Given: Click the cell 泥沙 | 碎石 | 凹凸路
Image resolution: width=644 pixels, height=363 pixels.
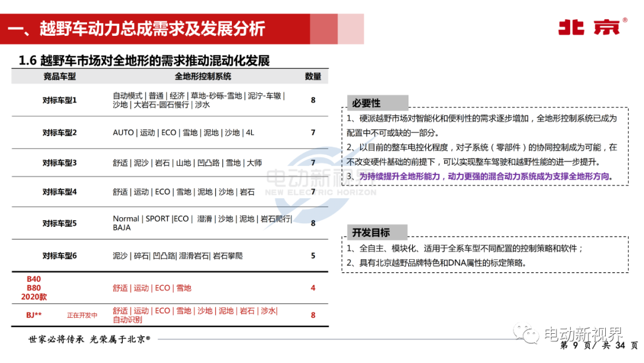Looking at the screenshot, I should (x=178, y=256).
